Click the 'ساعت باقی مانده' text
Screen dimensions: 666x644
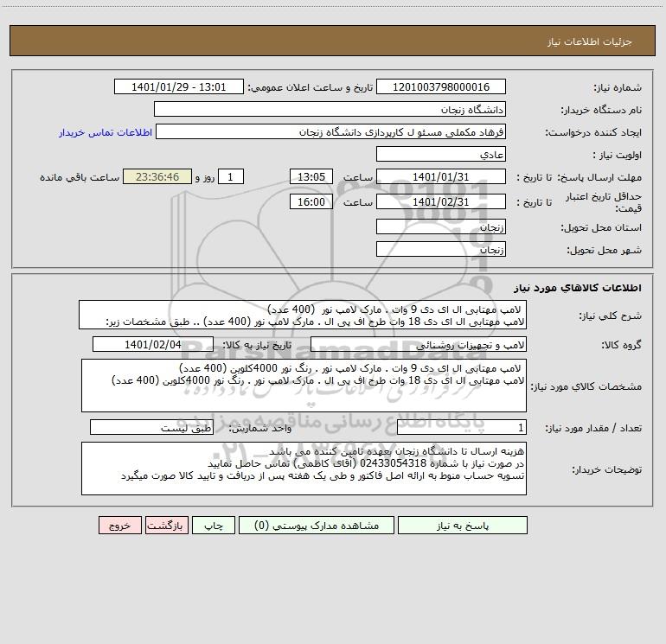coord(80,177)
